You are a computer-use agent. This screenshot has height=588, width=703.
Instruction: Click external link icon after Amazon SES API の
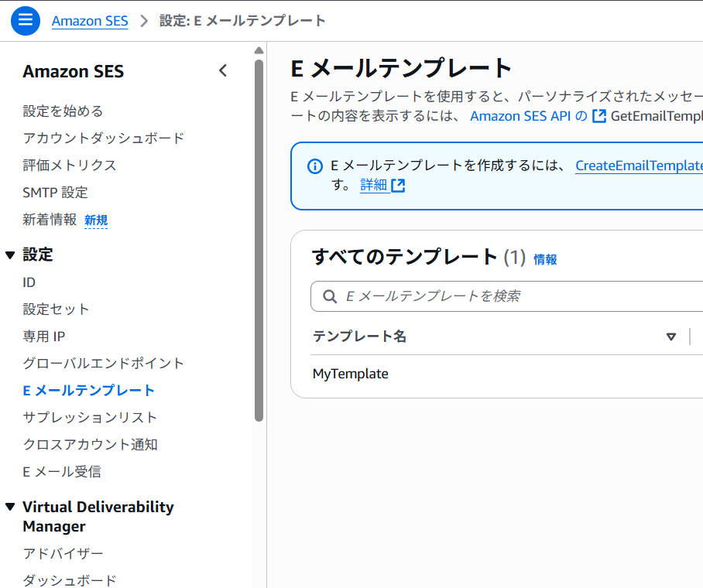click(x=599, y=116)
